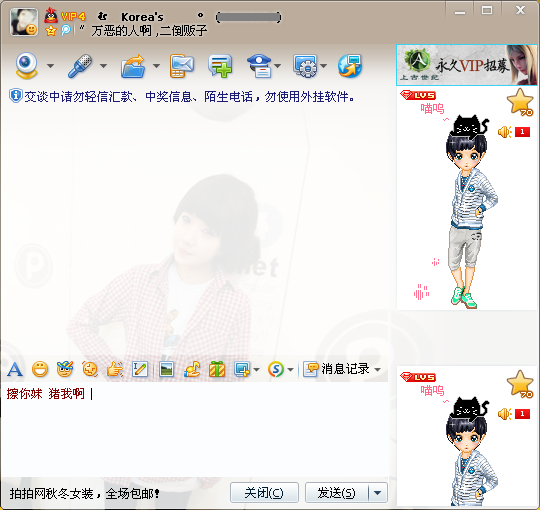Click the upper QQ show avatar figure

(471, 212)
